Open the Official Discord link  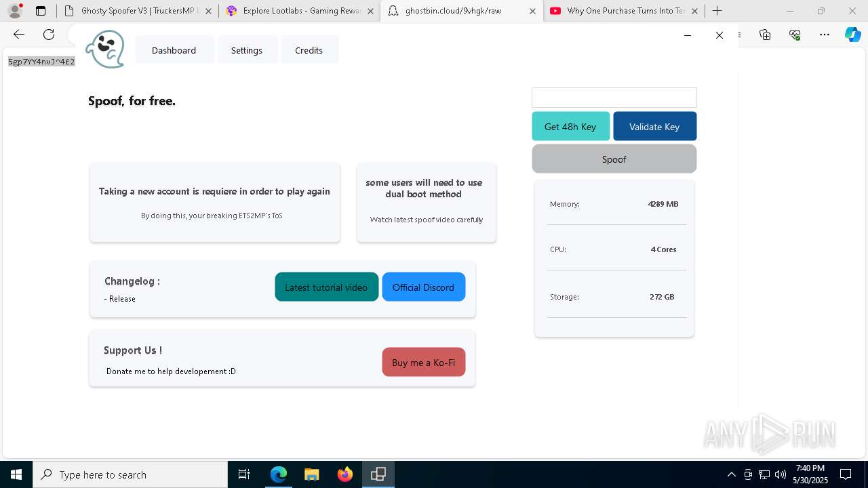click(x=423, y=287)
